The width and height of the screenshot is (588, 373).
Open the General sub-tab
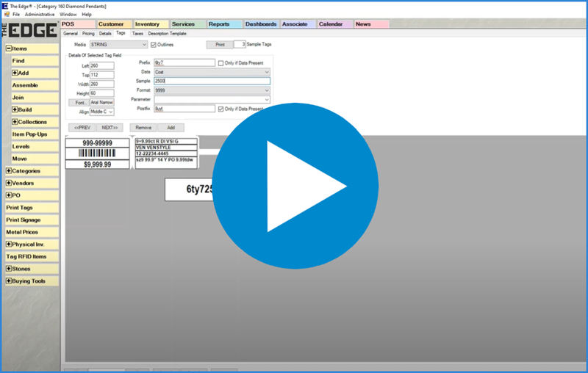pyautogui.click(x=71, y=34)
